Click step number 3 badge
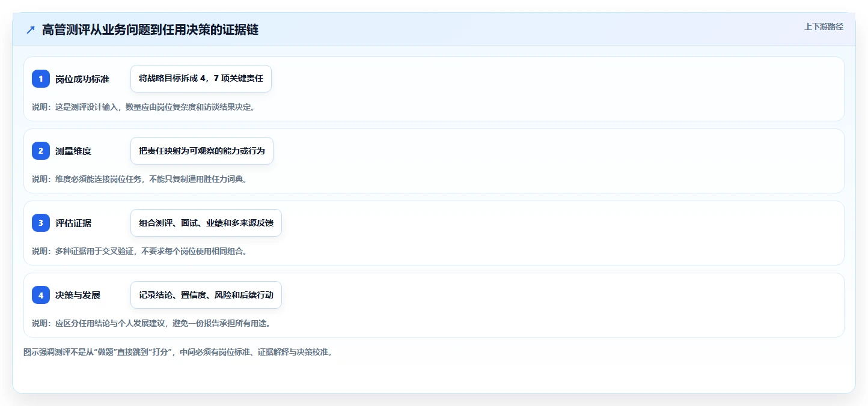868x406 pixels. [x=41, y=223]
